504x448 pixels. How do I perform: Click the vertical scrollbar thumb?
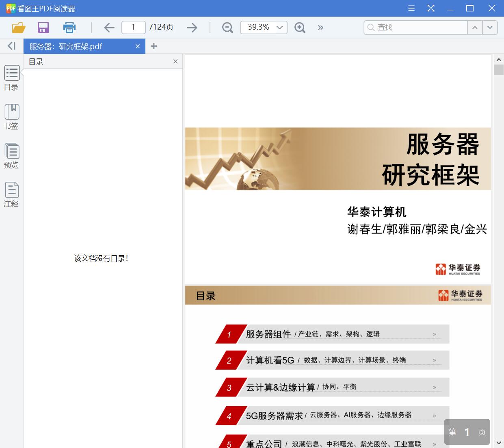[x=499, y=69]
